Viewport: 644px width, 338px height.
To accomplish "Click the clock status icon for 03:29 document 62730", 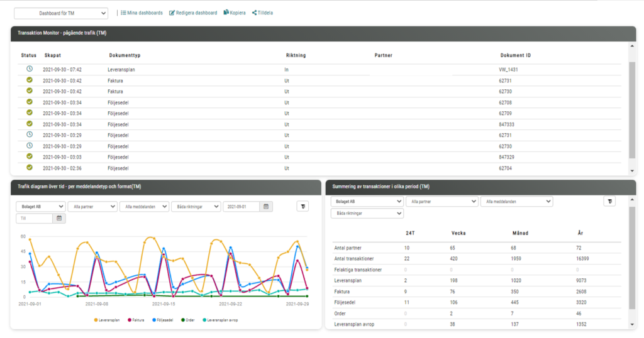I will [30, 146].
